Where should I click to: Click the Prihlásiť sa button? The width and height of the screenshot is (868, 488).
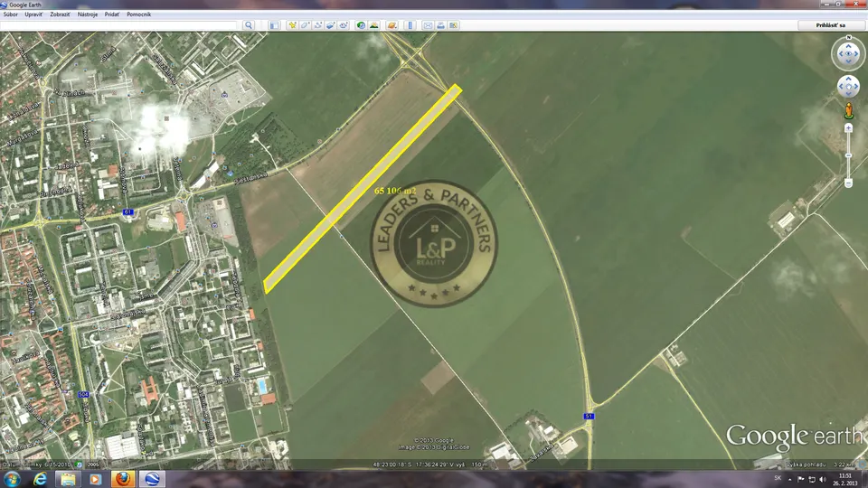[x=830, y=25]
